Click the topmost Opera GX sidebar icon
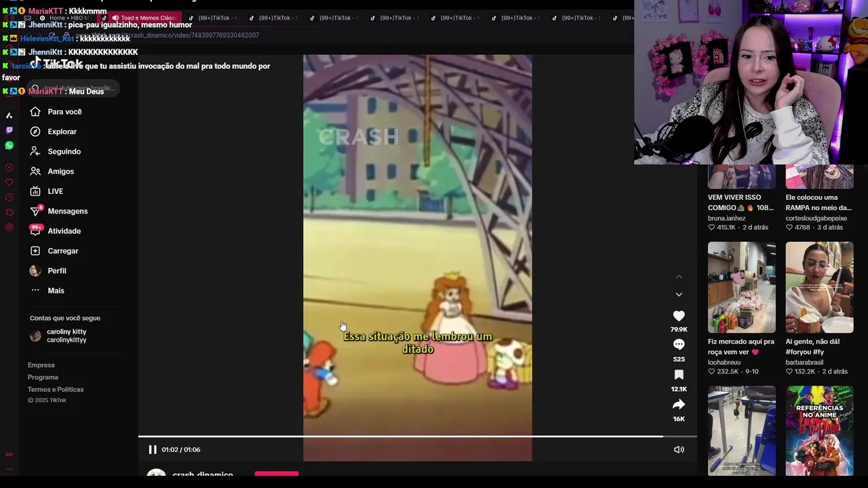Viewport: 868px width, 488px height. [x=9, y=115]
